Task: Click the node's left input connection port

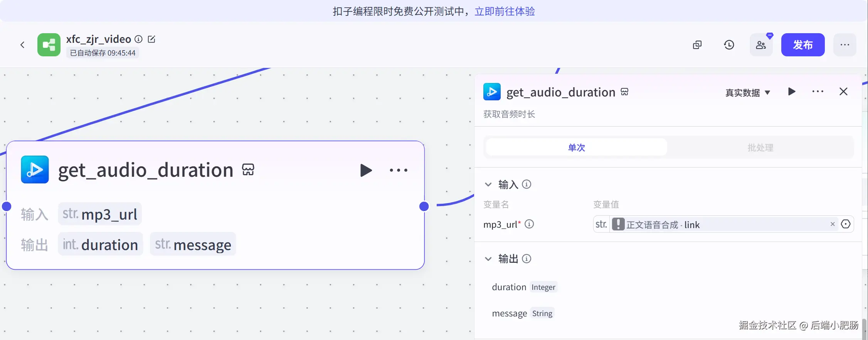Action: pyautogui.click(x=7, y=206)
